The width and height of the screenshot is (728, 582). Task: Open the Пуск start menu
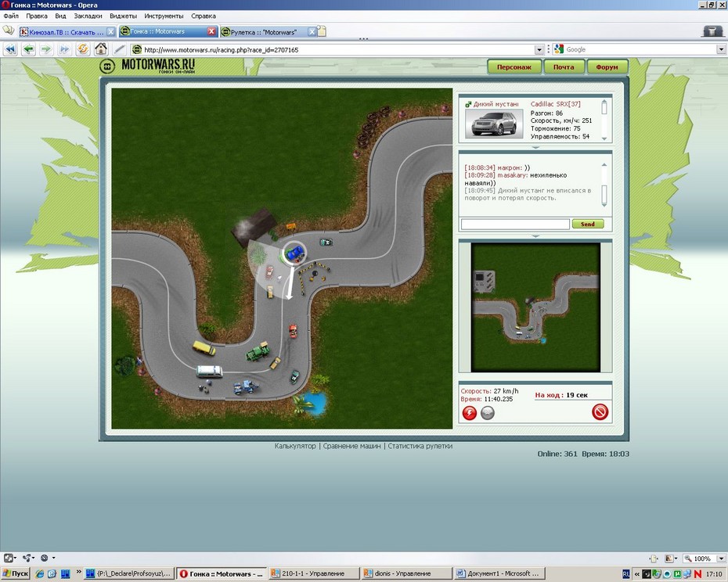16,573
